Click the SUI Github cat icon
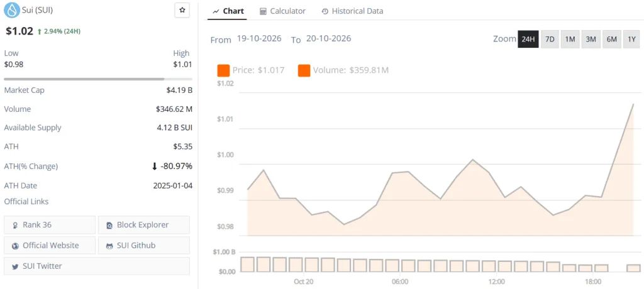 click(x=109, y=246)
